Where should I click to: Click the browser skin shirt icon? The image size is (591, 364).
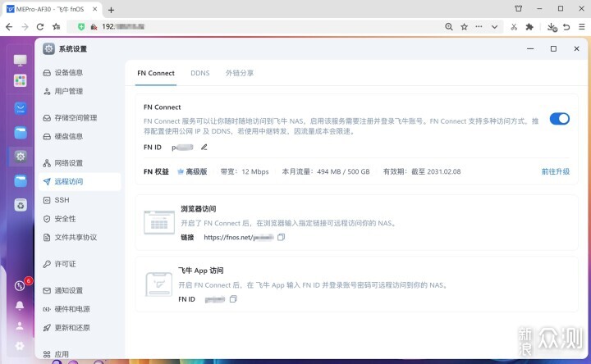pos(519,8)
